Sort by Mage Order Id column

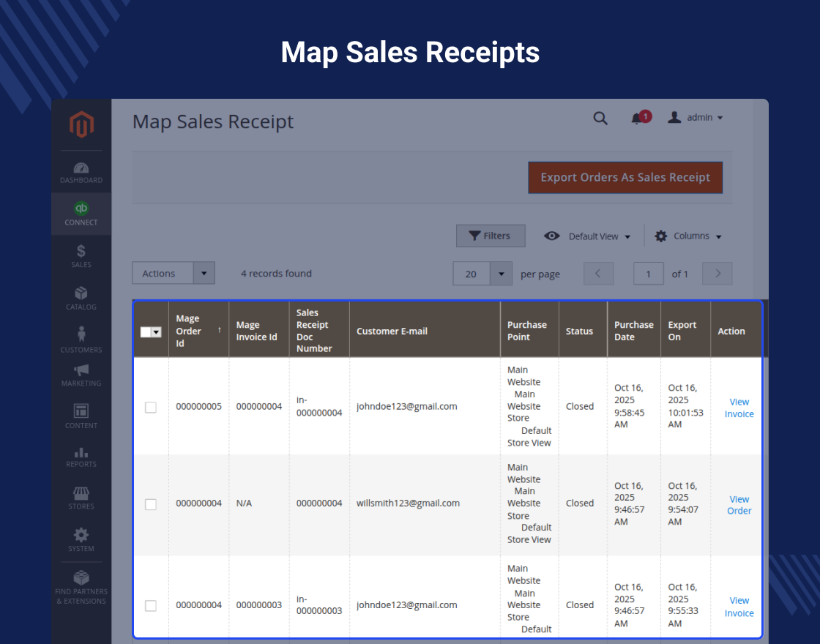tap(198, 330)
